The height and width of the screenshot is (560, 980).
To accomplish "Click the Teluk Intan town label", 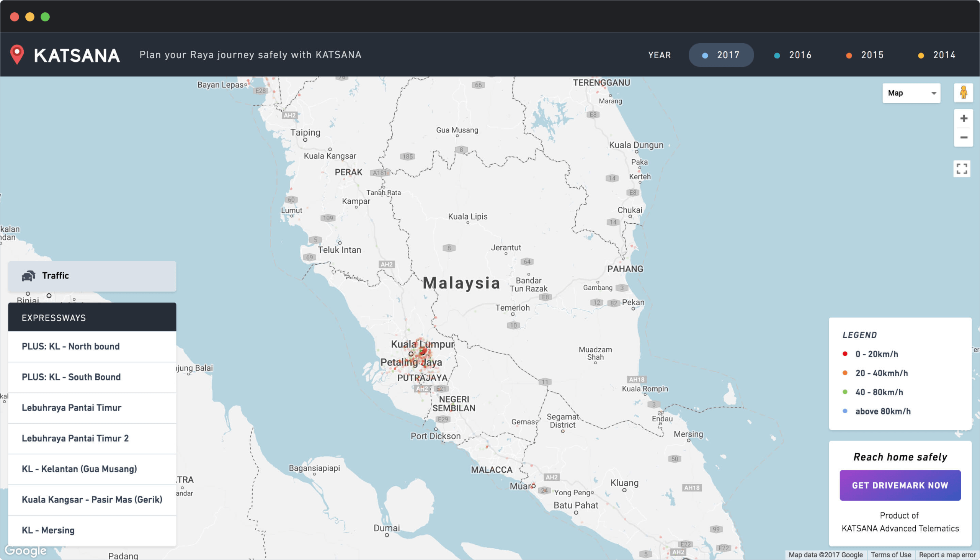I will [339, 250].
